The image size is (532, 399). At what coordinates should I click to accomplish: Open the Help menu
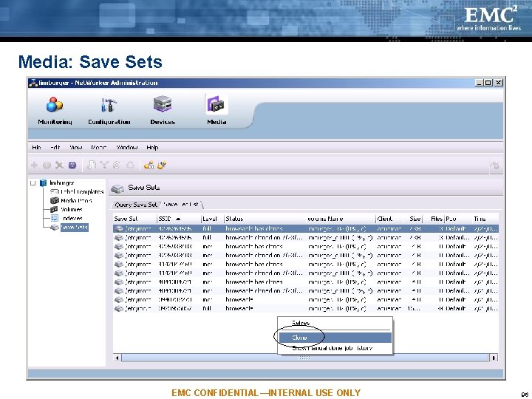point(152,147)
